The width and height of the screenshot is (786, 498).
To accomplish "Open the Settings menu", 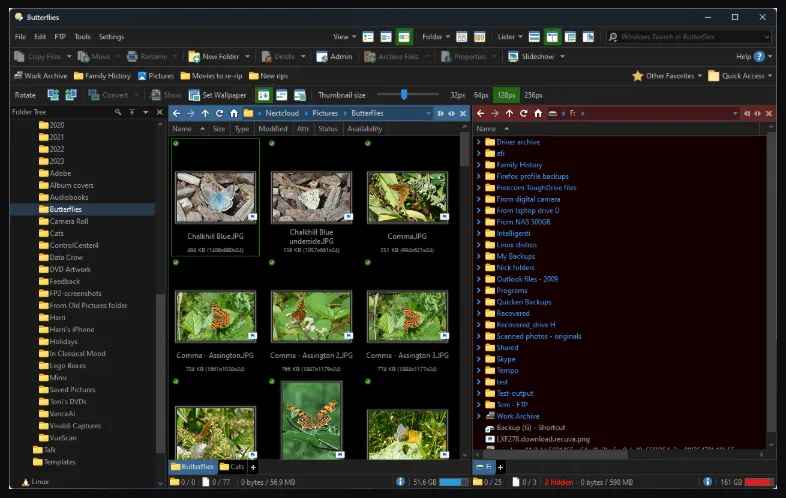I will click(111, 37).
